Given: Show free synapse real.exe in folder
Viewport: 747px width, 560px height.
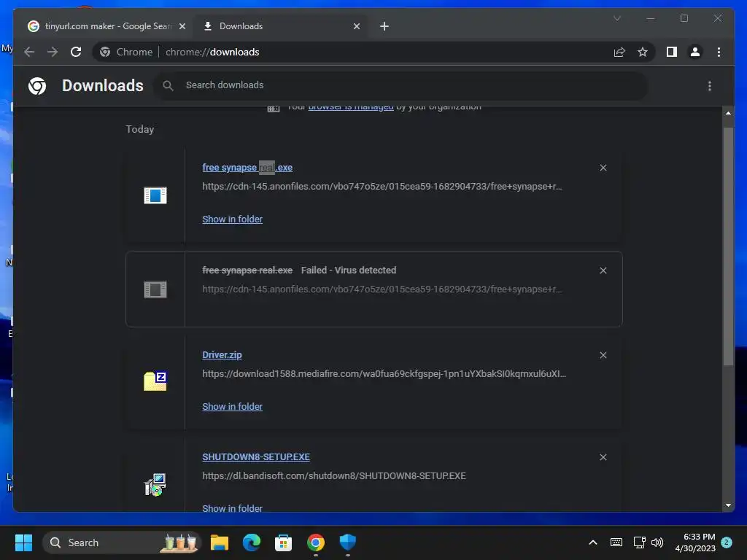Looking at the screenshot, I should [x=232, y=219].
